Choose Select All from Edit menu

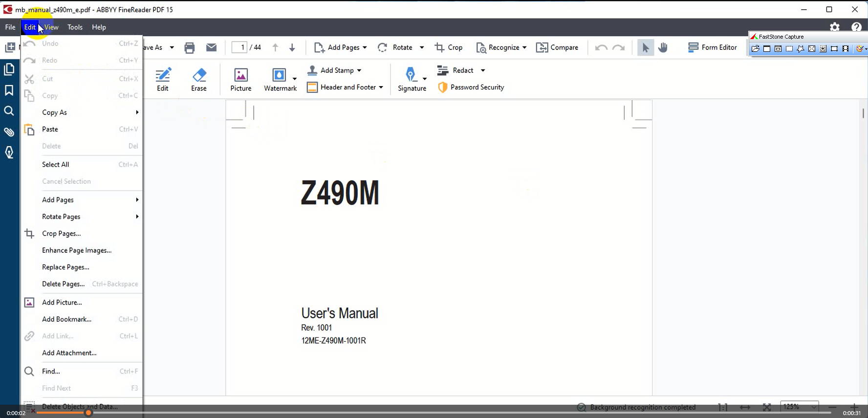point(56,165)
